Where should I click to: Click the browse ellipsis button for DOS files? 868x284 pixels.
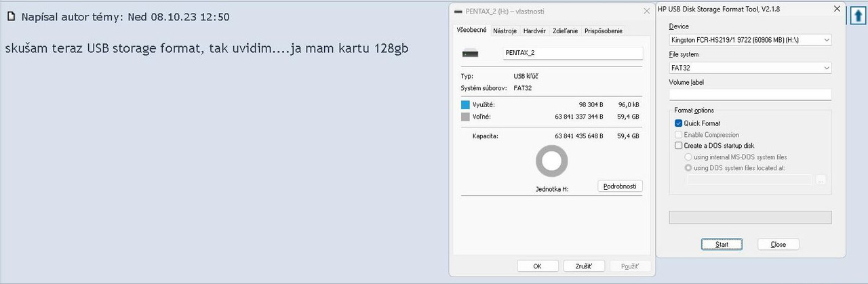[821, 180]
